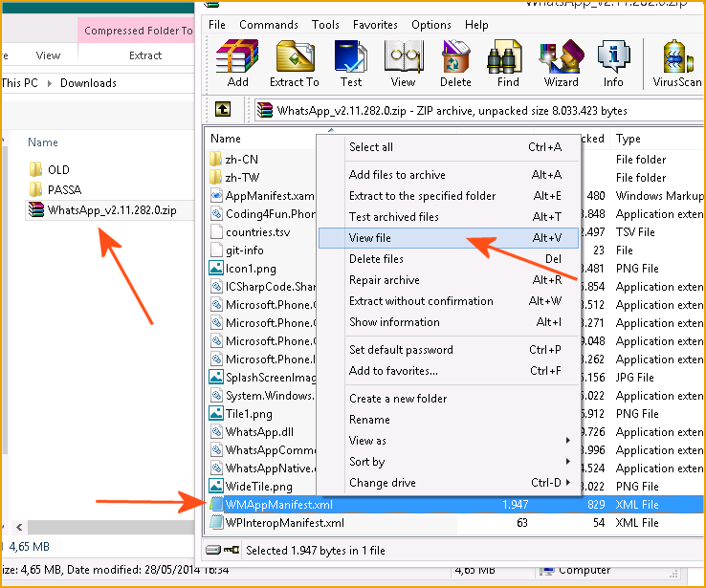Click the WPInteropManifest.xml file icon

(216, 522)
